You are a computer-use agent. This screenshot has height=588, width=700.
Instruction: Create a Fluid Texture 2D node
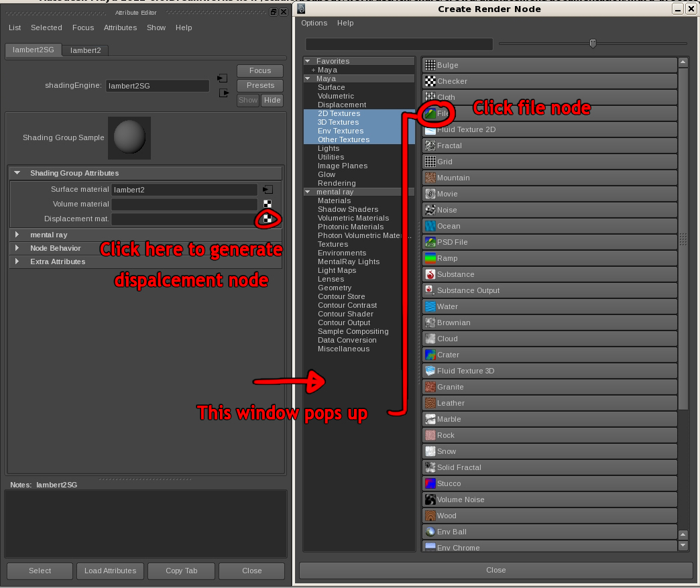(x=550, y=129)
